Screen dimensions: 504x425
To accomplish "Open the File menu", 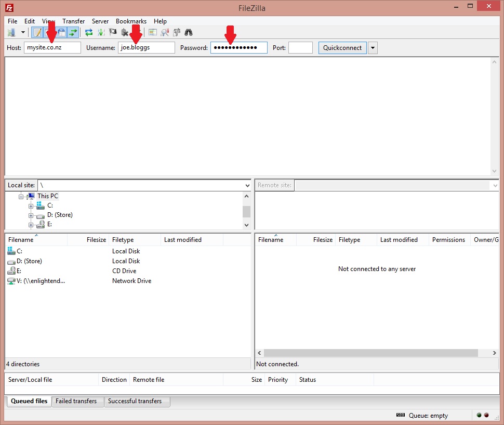I will click(x=12, y=21).
